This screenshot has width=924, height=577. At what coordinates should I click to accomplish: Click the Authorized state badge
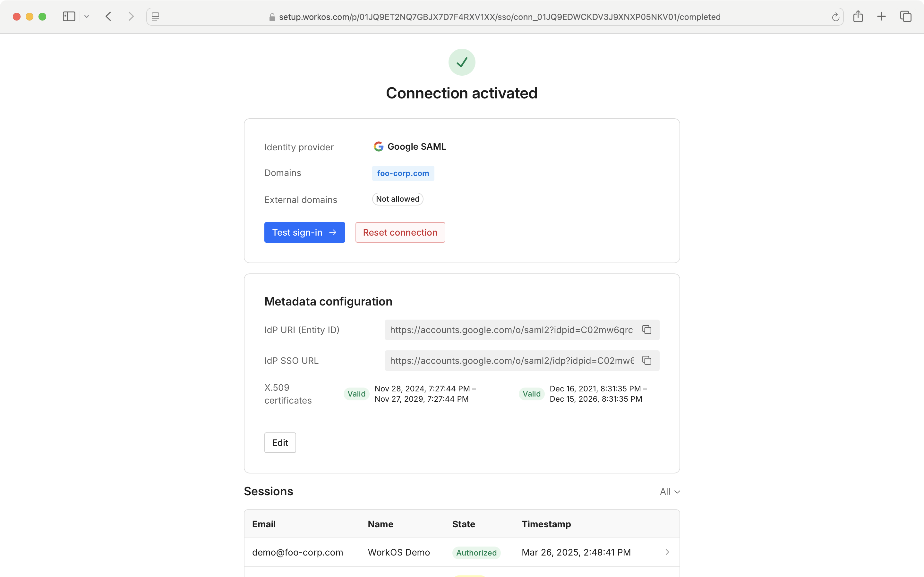(x=476, y=553)
